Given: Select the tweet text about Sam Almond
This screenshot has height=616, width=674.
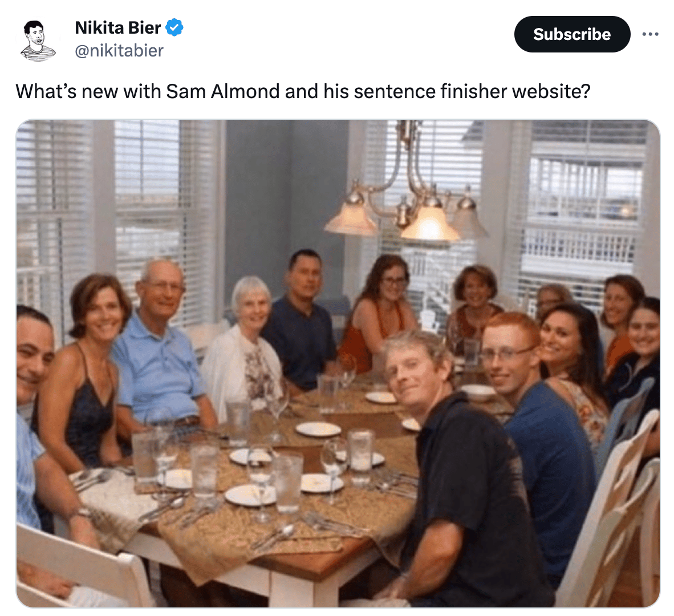Looking at the screenshot, I should click(x=303, y=92).
